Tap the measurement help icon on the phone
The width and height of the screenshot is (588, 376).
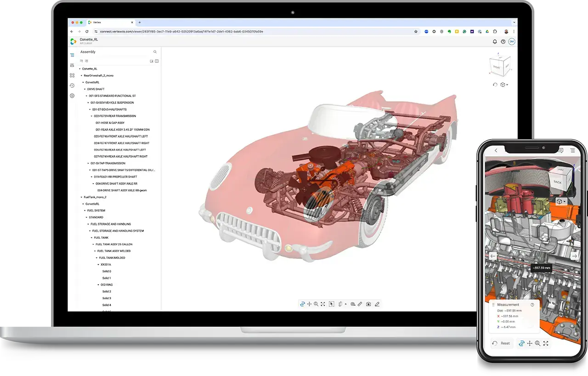532,304
